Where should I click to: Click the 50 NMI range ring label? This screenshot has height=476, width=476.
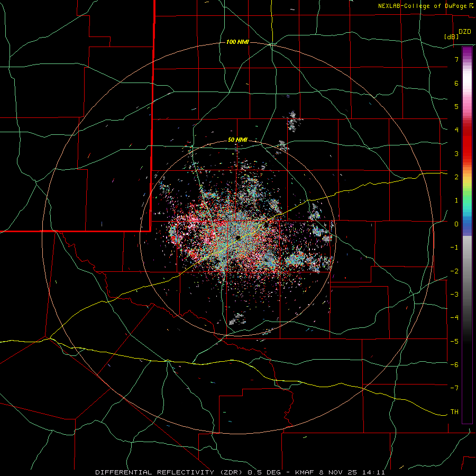click(x=237, y=140)
